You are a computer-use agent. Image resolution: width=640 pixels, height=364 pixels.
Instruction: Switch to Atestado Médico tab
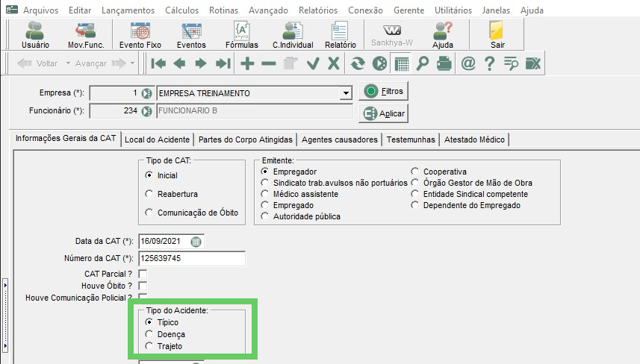point(474,139)
